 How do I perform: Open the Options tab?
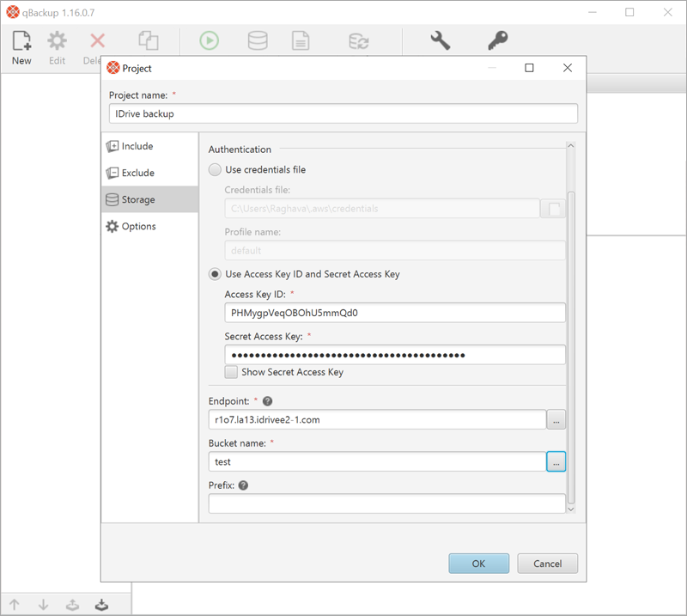point(149,226)
